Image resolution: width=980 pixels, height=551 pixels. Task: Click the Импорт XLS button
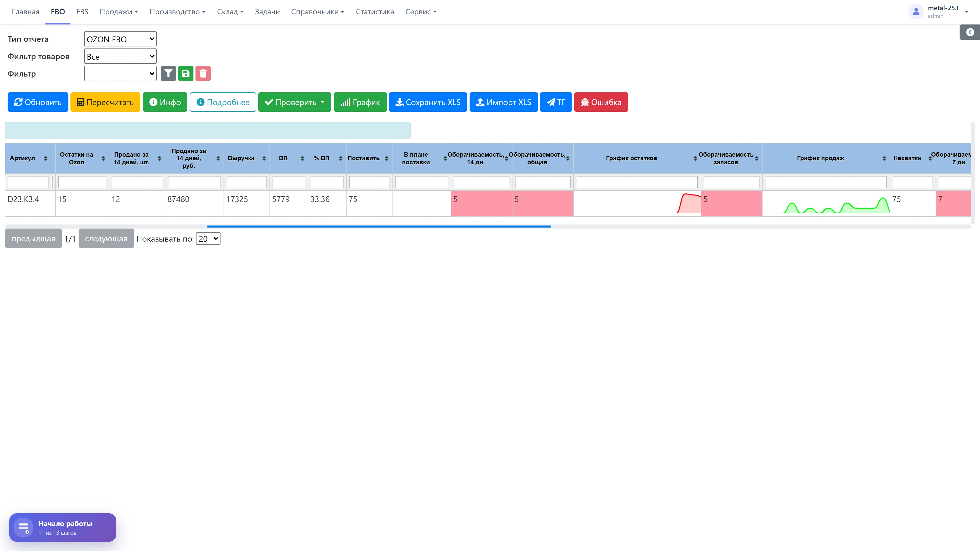(x=503, y=102)
